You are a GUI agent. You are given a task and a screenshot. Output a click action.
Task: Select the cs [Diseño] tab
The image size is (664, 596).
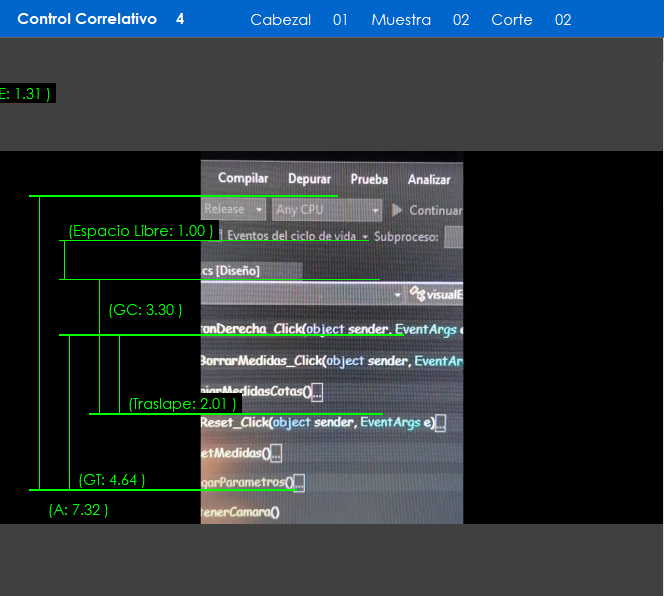(x=231, y=271)
